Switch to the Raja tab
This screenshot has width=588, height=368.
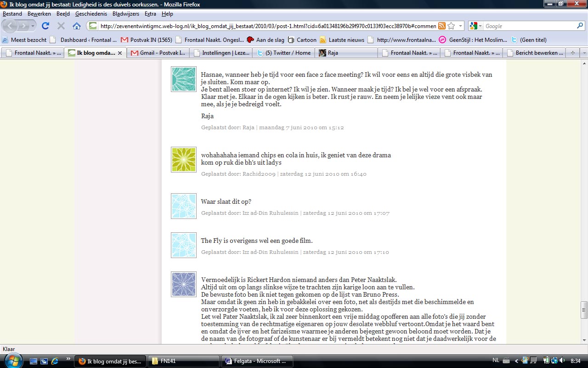346,53
